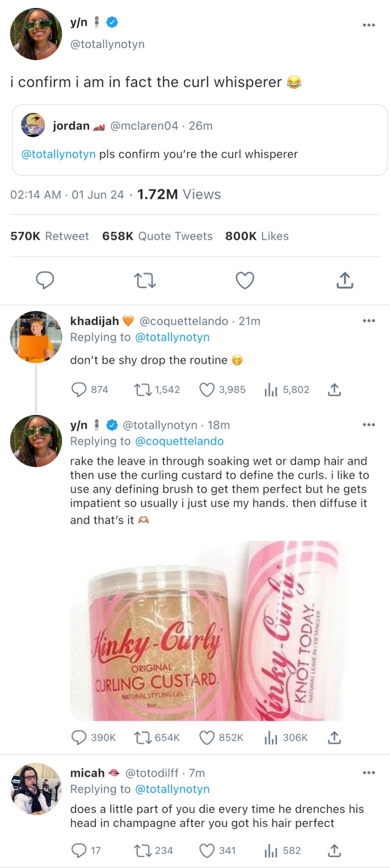Open more options on khadijah's reply
390x868 pixels.
tap(369, 321)
